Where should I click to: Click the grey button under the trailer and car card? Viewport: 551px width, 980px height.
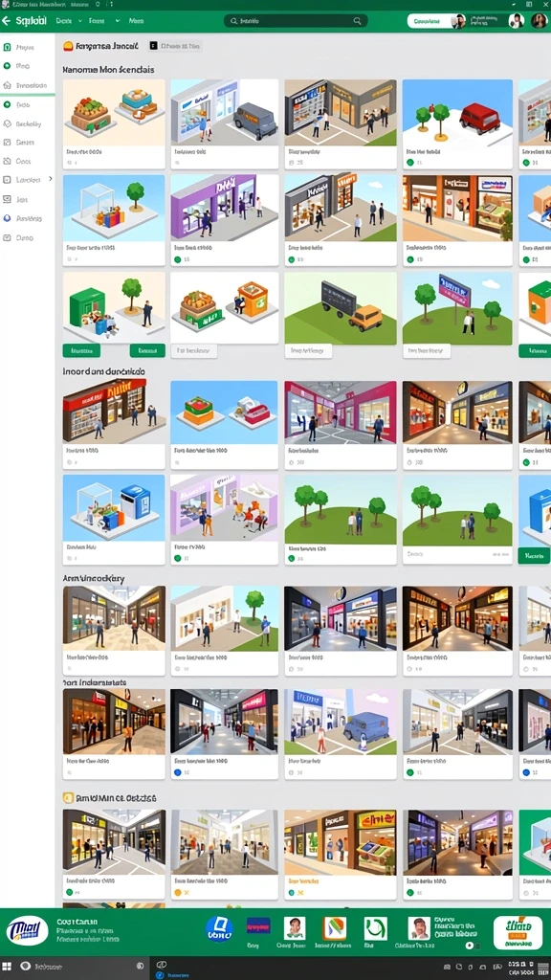308,350
